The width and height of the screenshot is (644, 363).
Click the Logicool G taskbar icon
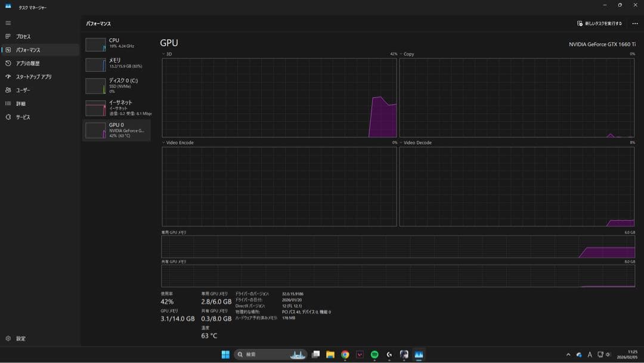(389, 354)
